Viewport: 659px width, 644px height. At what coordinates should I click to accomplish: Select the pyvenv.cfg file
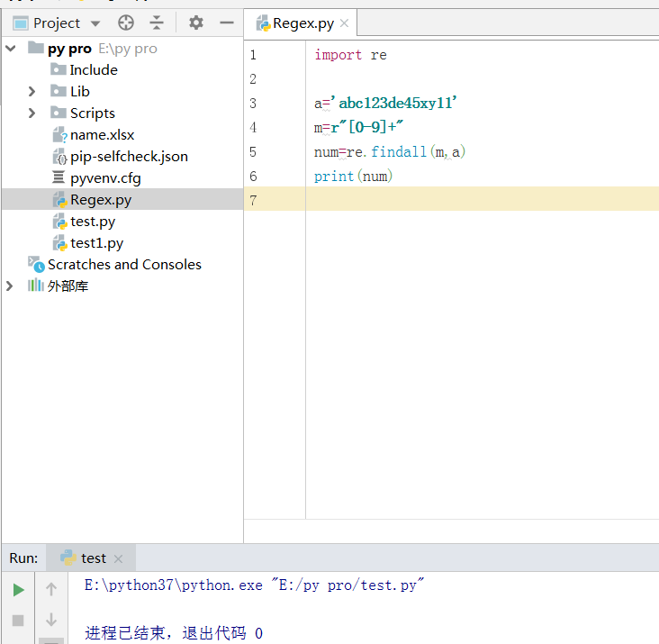point(105,178)
